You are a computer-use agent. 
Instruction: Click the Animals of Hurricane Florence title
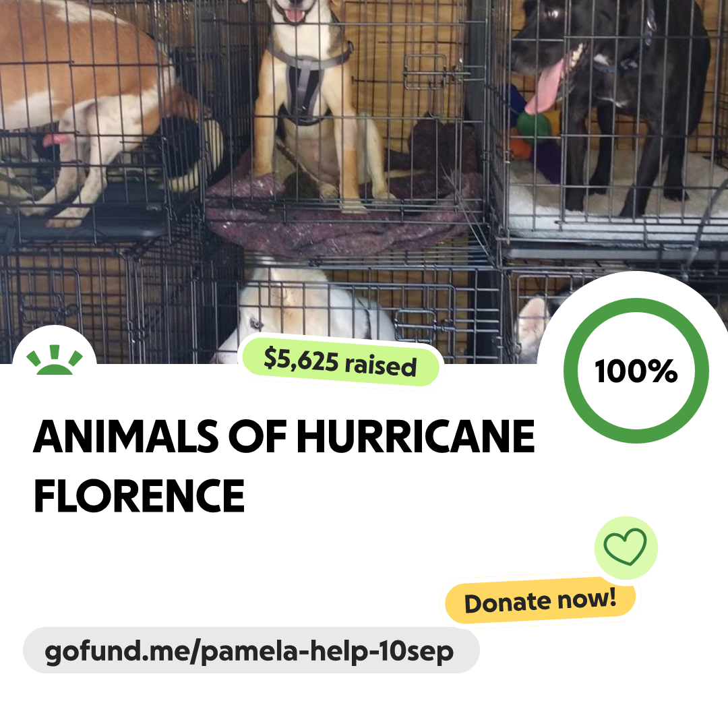point(284,466)
